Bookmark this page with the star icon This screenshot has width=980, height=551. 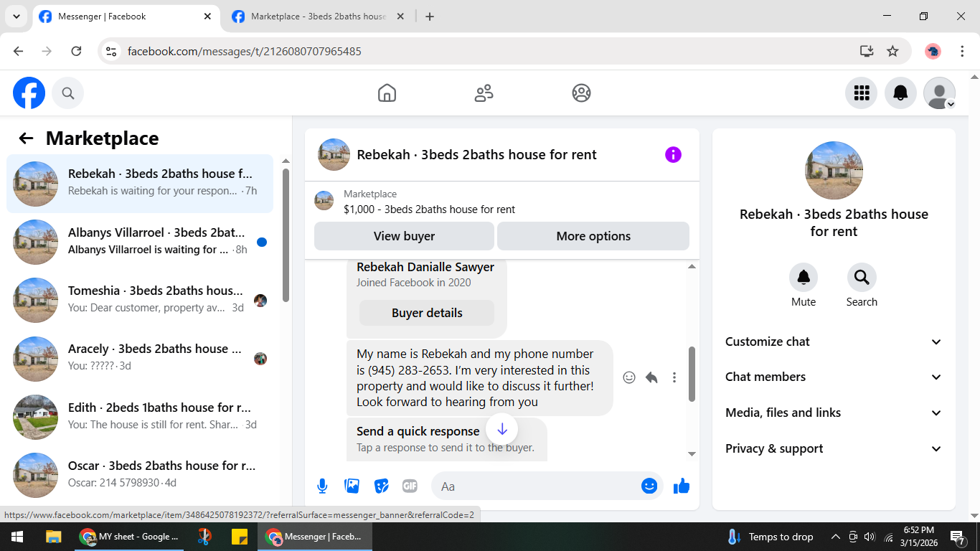coord(892,51)
